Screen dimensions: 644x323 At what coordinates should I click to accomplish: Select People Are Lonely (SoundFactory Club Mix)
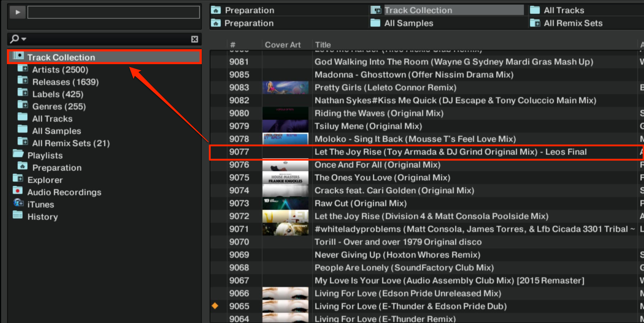404,268
